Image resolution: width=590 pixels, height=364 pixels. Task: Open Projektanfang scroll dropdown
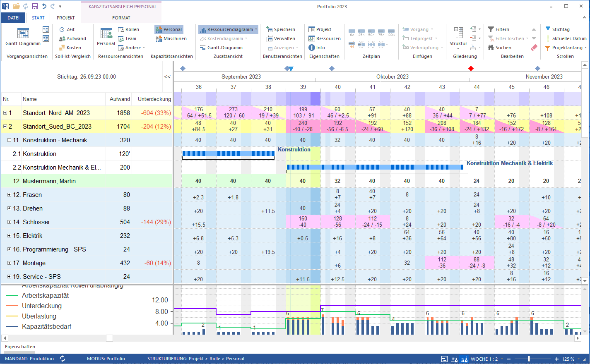coord(586,48)
